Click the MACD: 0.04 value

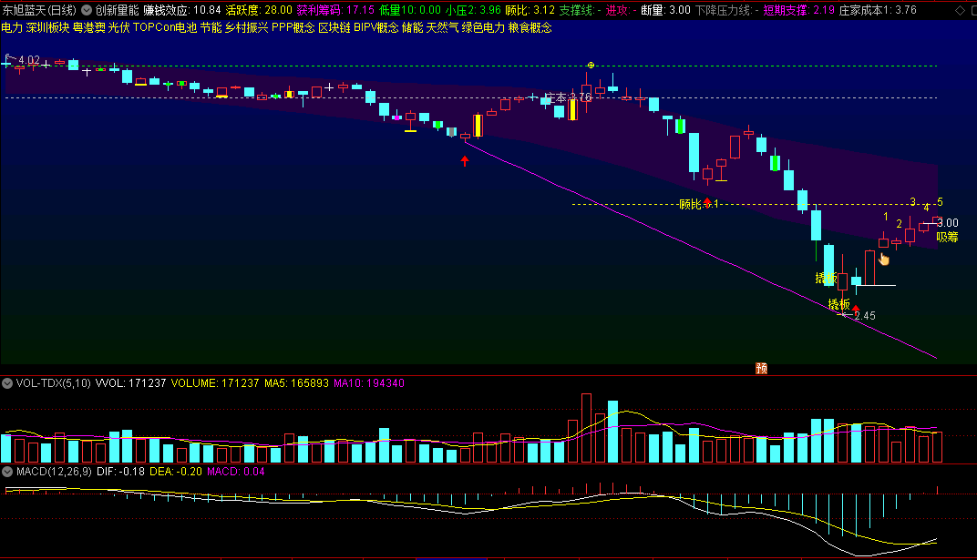(x=235, y=472)
